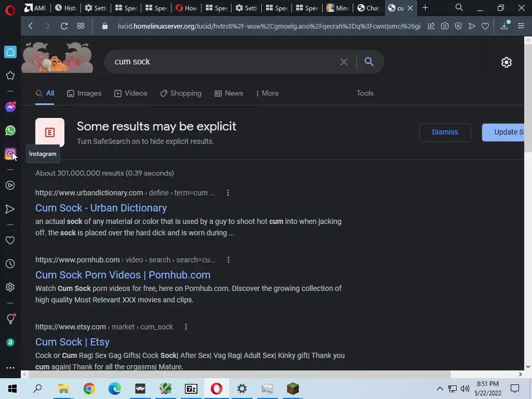This screenshot has height=399, width=532.
Task: Dismiss the explicit results notice
Action: coord(445,132)
